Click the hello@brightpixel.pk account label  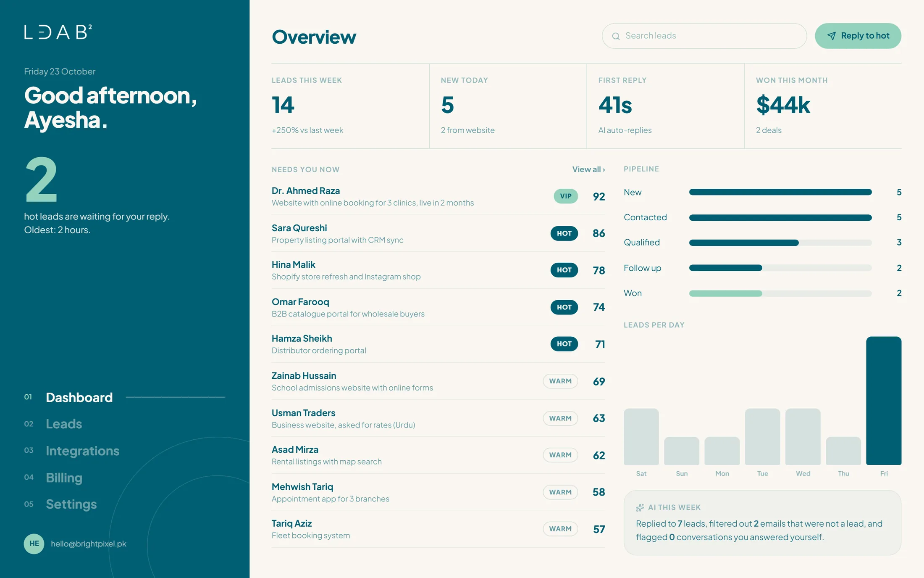tap(89, 544)
